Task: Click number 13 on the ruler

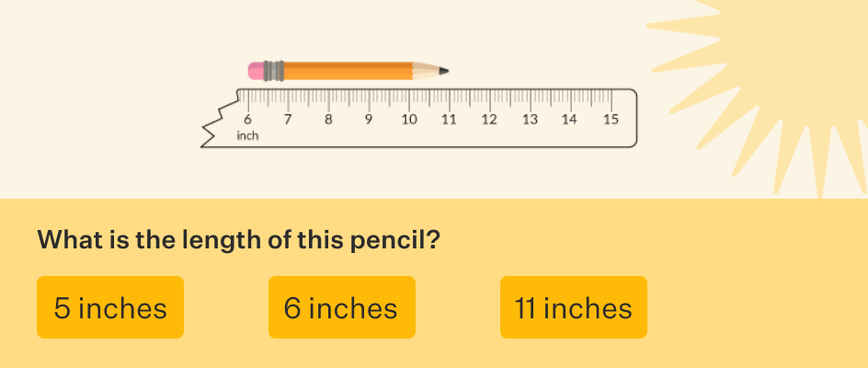Action: [x=530, y=120]
